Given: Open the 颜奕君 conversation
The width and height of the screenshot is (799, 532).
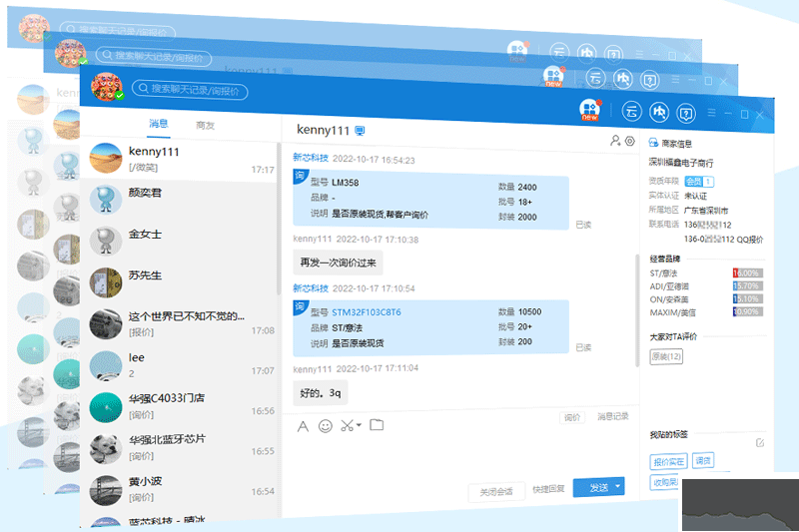Looking at the screenshot, I should pyautogui.click(x=181, y=199).
